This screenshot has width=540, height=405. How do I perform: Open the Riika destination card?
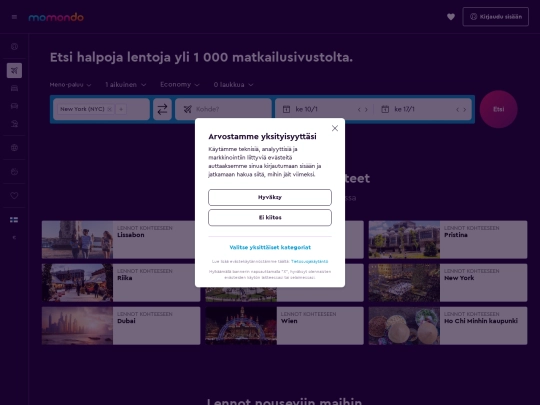point(121,283)
